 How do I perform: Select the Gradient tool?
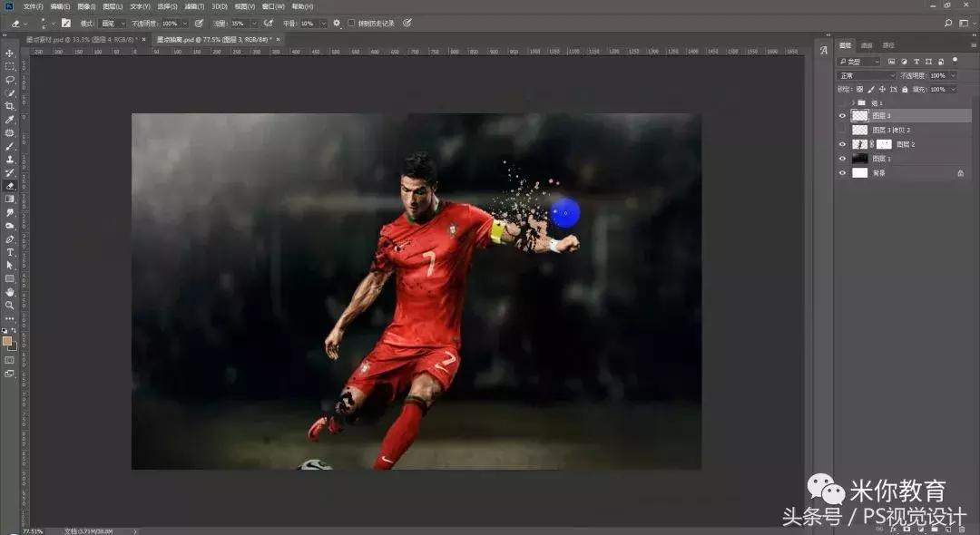(x=10, y=199)
